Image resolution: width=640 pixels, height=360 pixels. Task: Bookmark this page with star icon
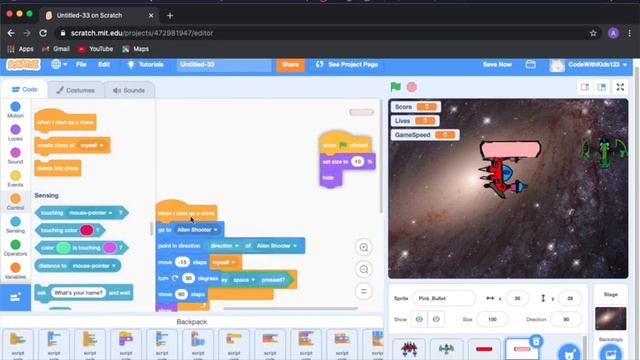point(593,33)
